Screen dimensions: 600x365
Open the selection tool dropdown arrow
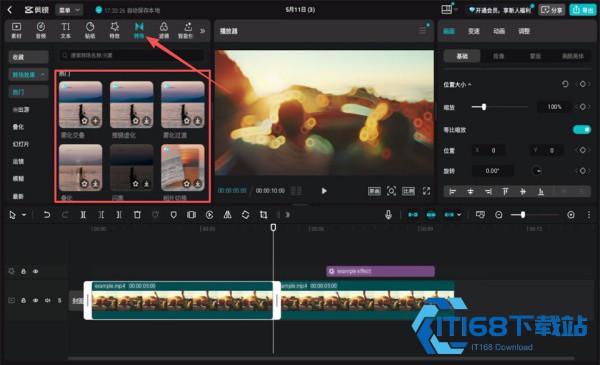coord(24,215)
